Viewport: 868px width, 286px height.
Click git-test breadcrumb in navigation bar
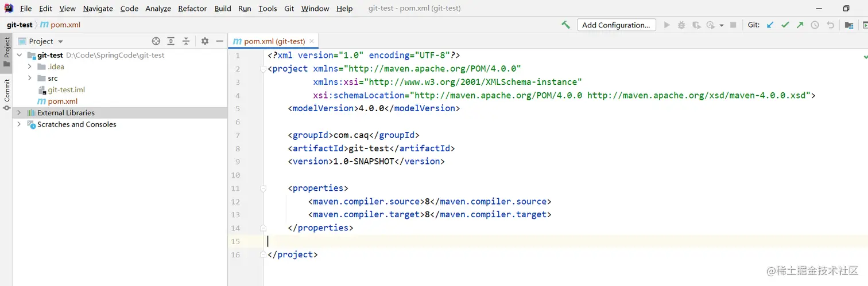(20, 25)
